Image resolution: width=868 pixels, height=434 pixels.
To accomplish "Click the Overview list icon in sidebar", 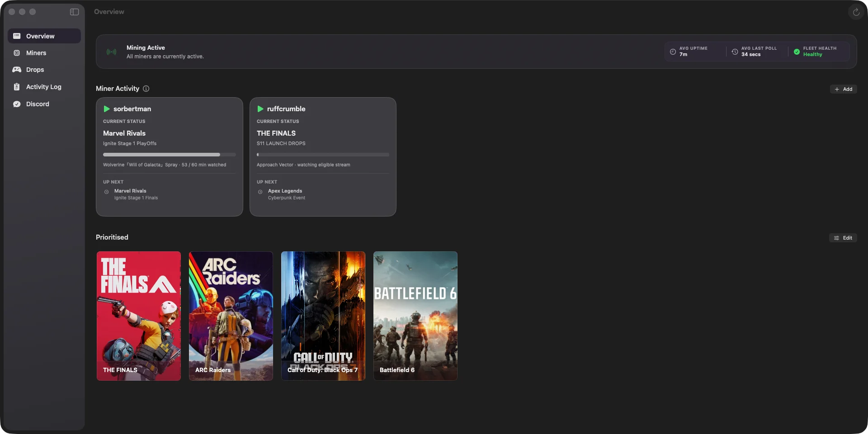I will 17,36.
